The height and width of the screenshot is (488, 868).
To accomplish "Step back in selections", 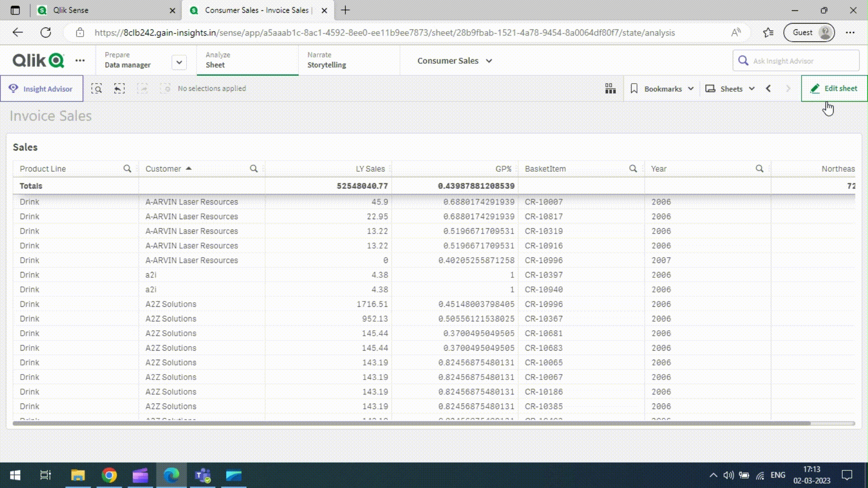I will point(119,89).
